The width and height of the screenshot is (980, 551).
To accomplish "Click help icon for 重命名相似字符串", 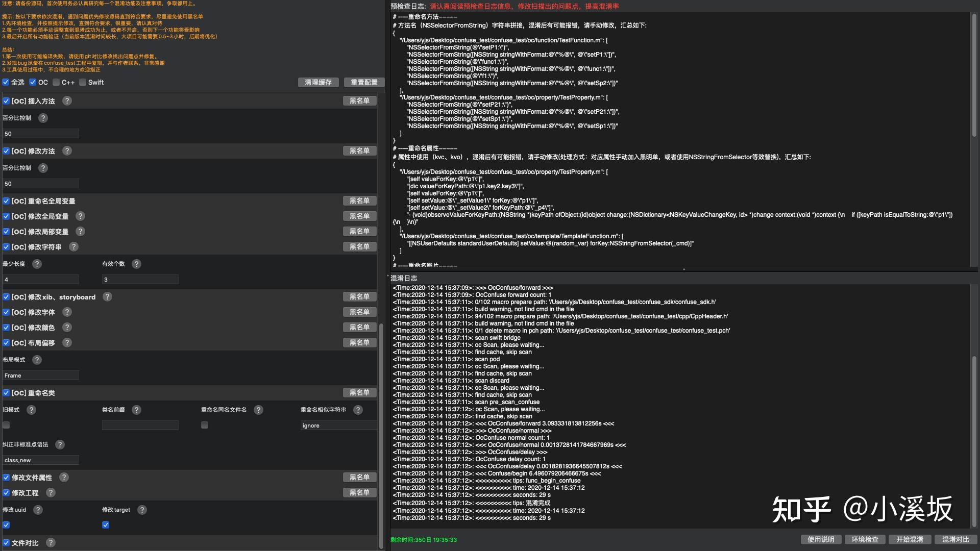I will click(x=358, y=410).
